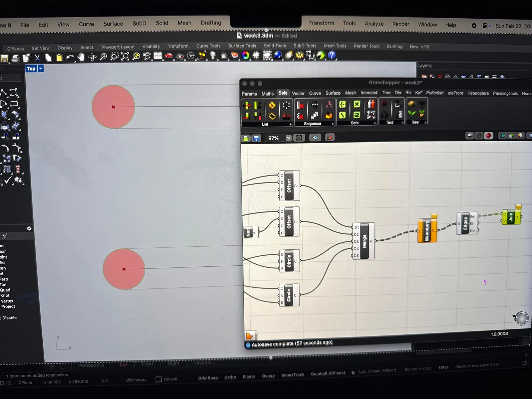The width and height of the screenshot is (532, 399).
Task: Toggle Osnap in status bar
Action: coord(268,376)
